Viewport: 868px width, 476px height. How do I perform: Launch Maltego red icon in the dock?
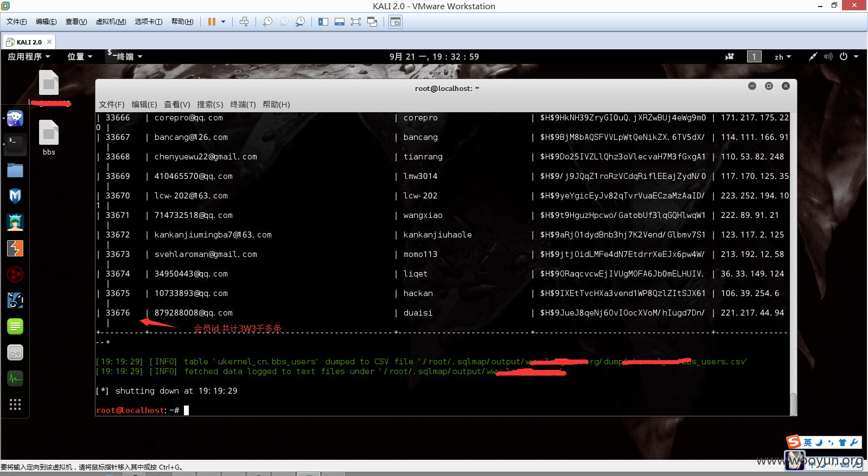pos(15,274)
